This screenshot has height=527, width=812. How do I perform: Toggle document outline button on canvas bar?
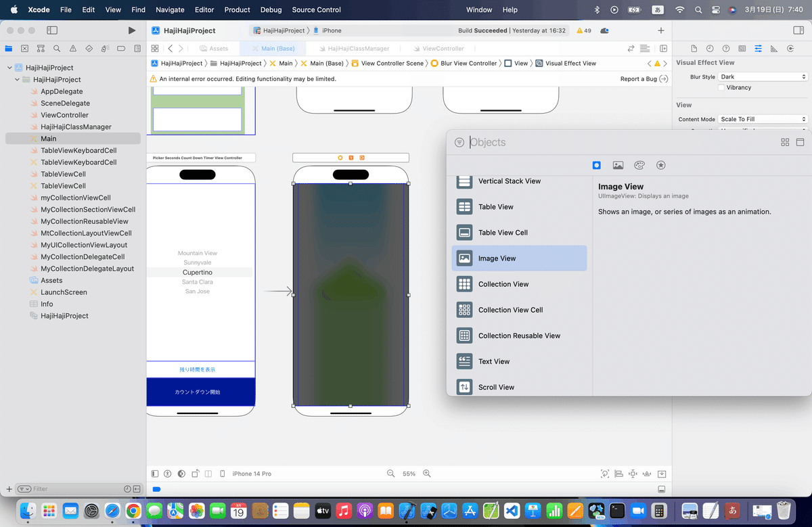point(155,474)
